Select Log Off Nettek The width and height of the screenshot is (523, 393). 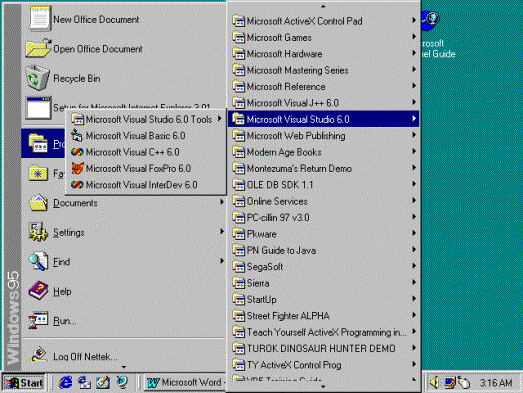[123, 356]
